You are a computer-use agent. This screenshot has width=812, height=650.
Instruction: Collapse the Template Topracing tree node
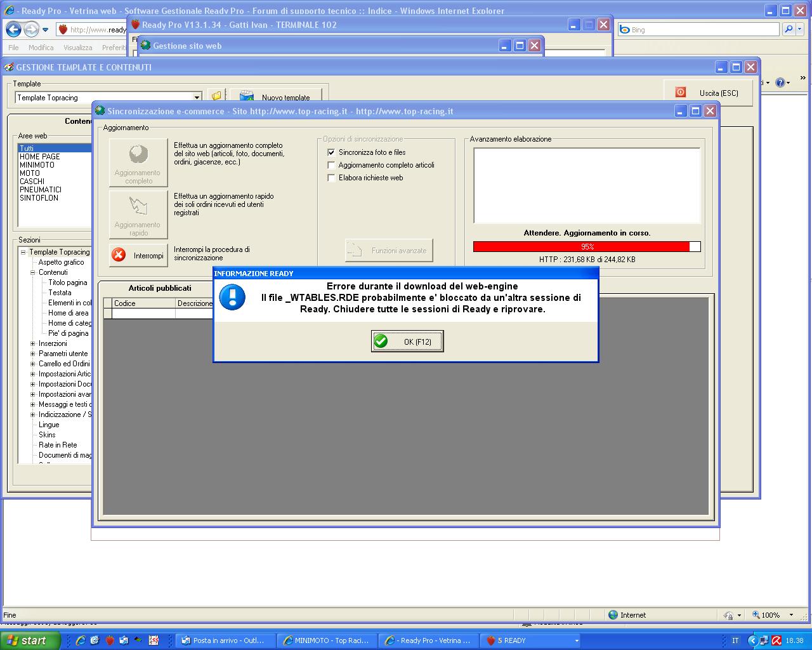tap(23, 252)
